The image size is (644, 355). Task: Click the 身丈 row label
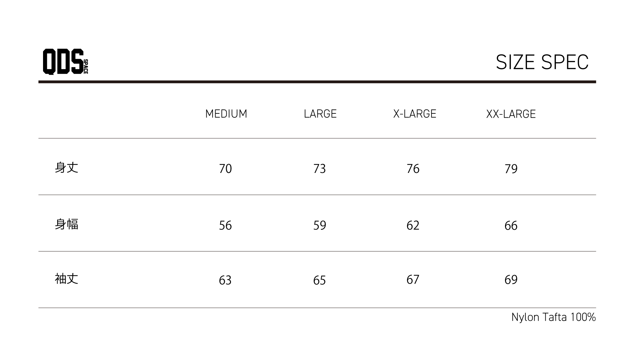tap(66, 168)
